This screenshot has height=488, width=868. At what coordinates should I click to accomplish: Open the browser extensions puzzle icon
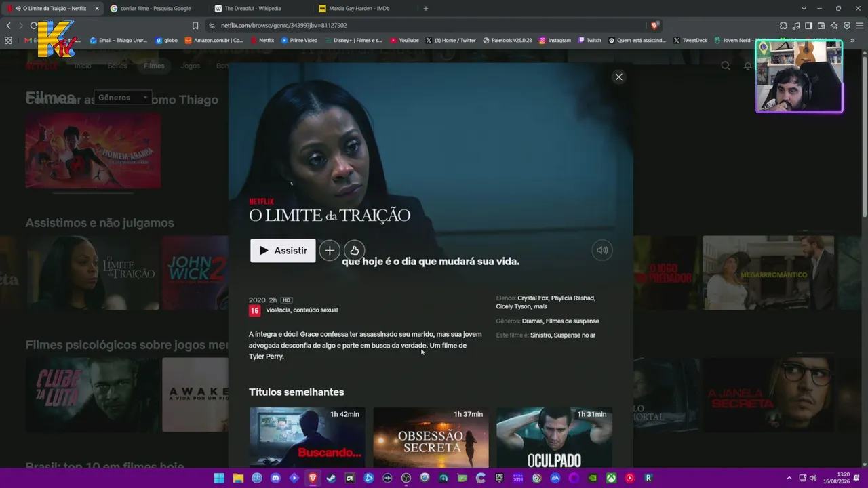point(784,26)
